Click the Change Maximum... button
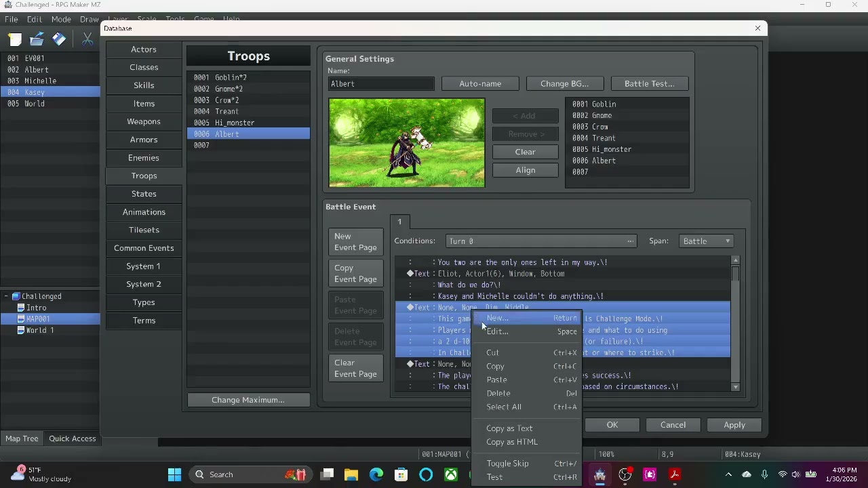The height and width of the screenshot is (488, 868). [248, 400]
